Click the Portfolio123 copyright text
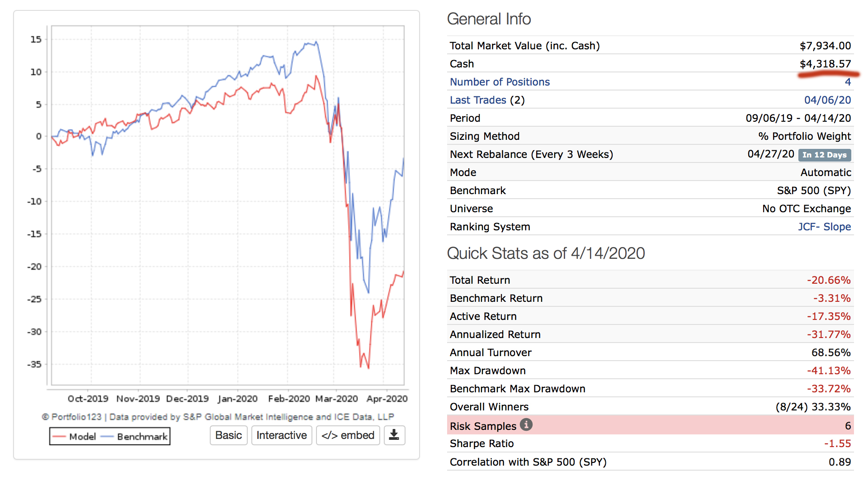Image resolution: width=868 pixels, height=486 pixels. (x=218, y=417)
